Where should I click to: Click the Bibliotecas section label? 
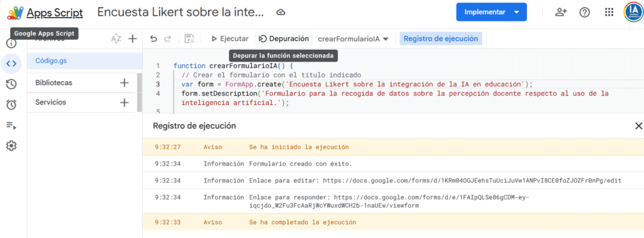point(54,82)
